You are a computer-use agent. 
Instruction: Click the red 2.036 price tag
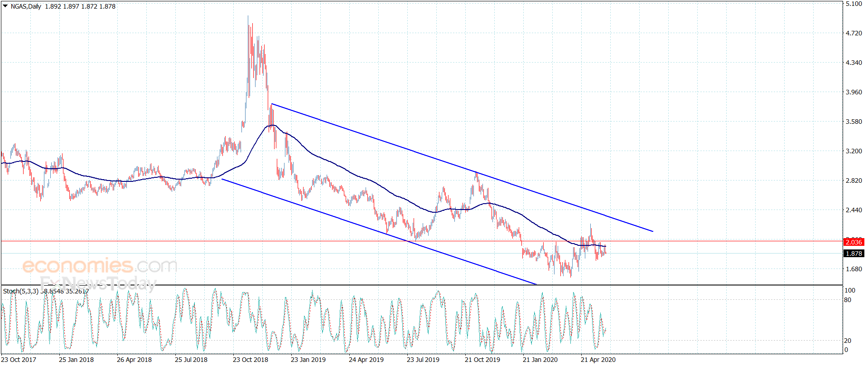pyautogui.click(x=854, y=242)
